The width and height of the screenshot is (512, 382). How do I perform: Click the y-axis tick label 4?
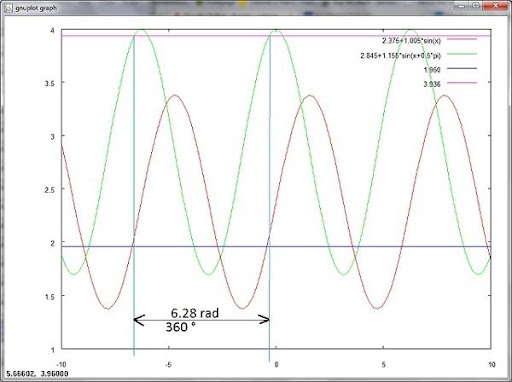[53, 31]
